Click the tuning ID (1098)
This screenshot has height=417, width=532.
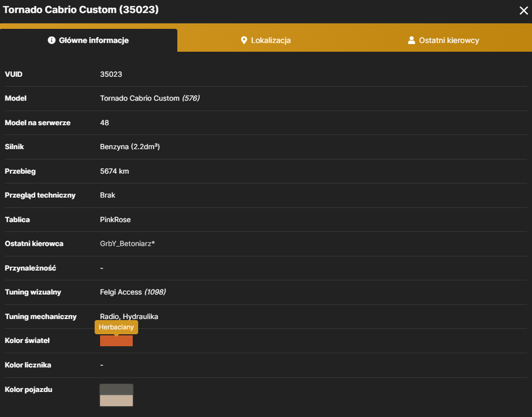click(x=155, y=292)
